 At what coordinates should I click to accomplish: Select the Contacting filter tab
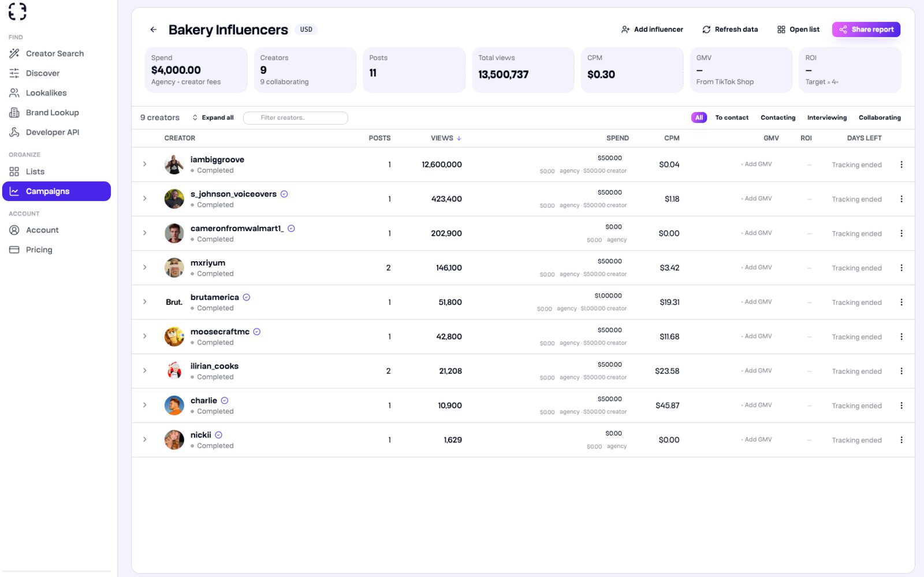pos(778,118)
